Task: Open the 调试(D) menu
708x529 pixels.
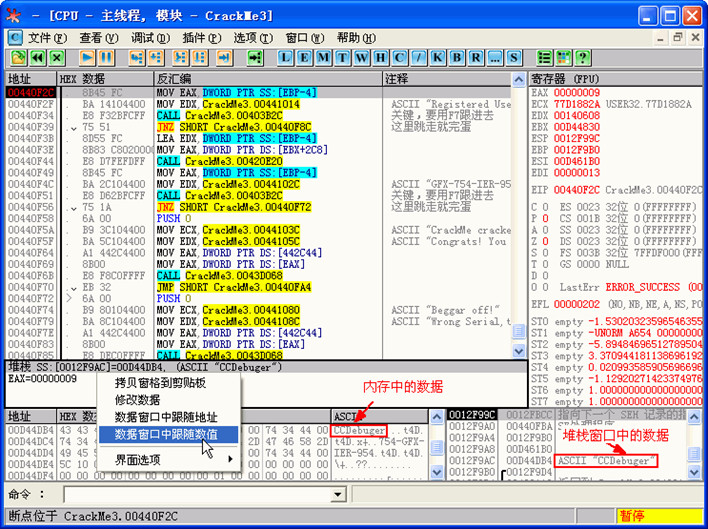Action: click(x=150, y=38)
